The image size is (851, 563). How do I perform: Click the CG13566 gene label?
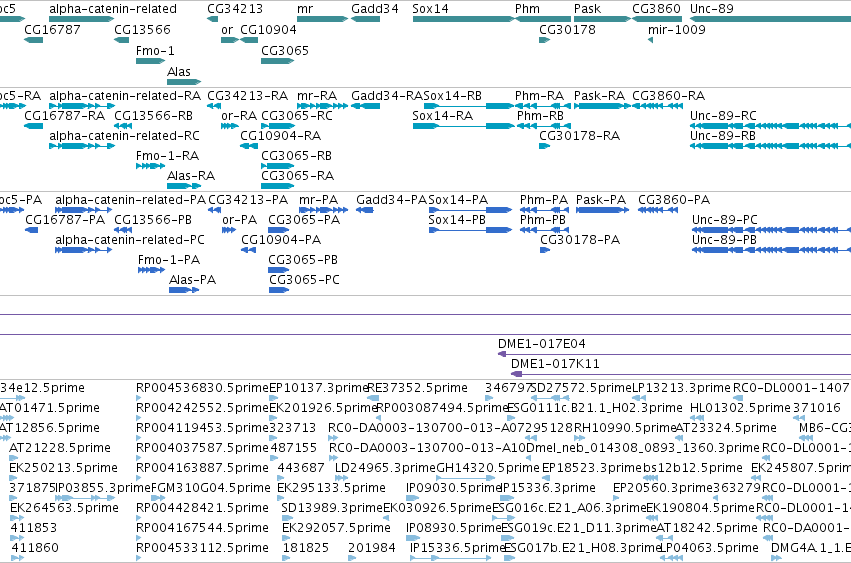[x=142, y=29]
